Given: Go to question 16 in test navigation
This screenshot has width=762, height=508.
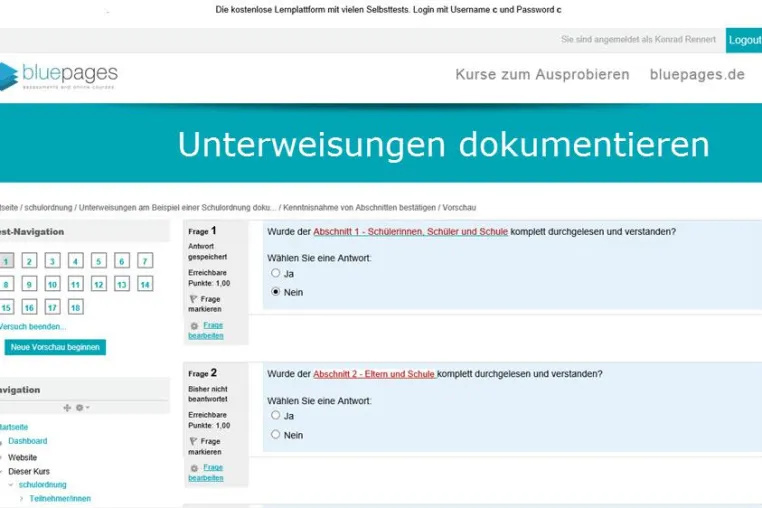Looking at the screenshot, I should click(29, 307).
